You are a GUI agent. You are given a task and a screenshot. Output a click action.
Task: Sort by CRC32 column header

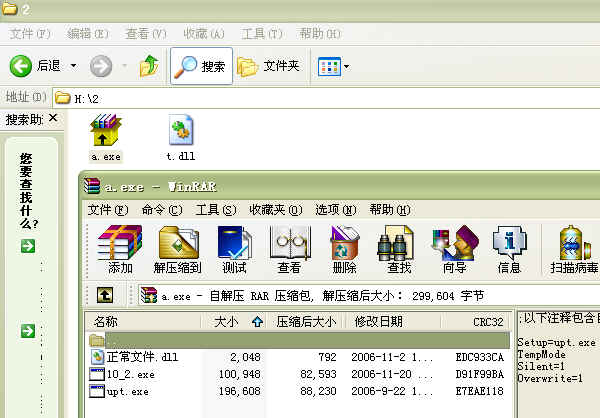(476, 322)
